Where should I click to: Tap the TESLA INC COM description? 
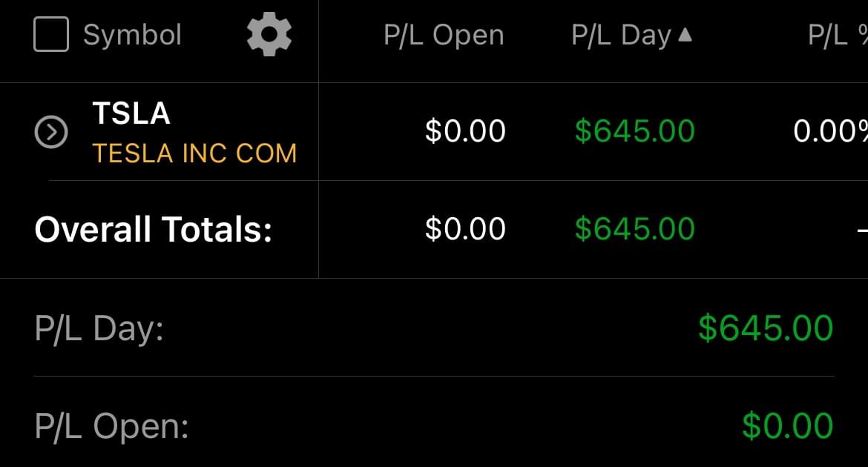point(194,153)
